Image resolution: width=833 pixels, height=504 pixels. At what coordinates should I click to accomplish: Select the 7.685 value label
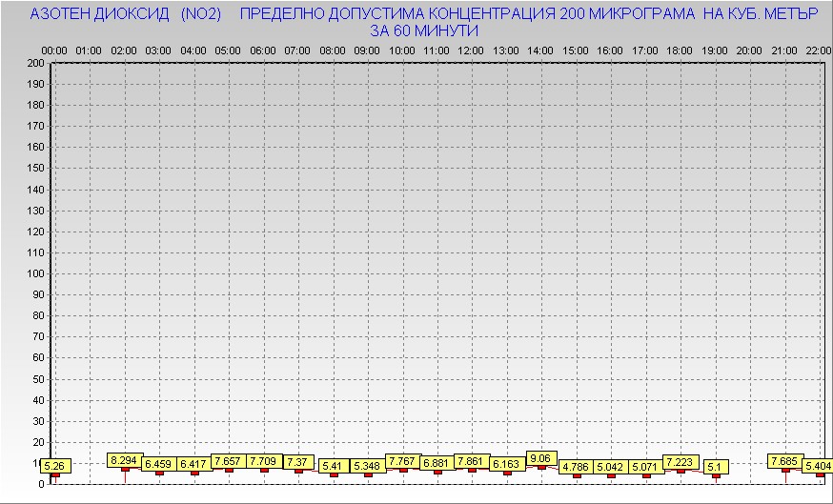(785, 461)
